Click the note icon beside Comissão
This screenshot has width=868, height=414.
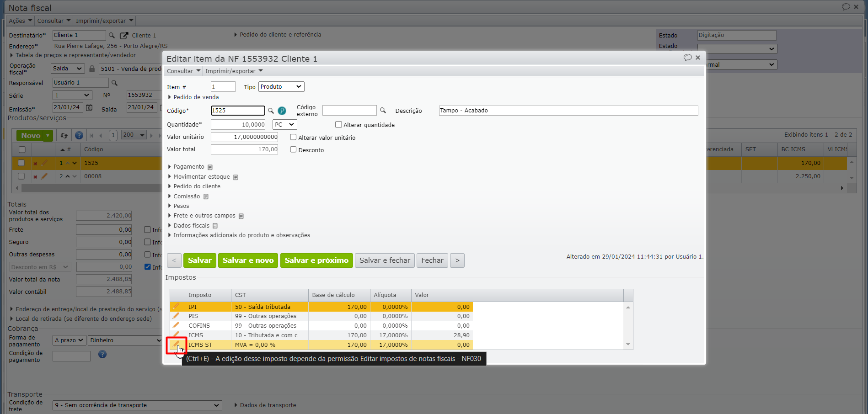(206, 196)
